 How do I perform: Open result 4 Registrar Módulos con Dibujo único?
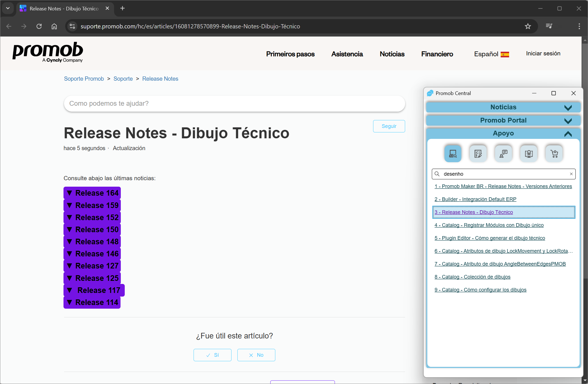coord(489,225)
